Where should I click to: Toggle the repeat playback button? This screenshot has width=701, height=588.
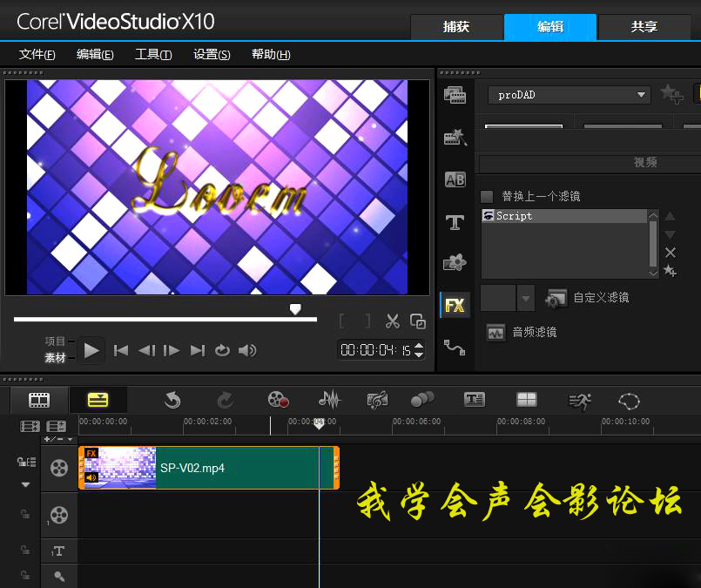point(222,350)
